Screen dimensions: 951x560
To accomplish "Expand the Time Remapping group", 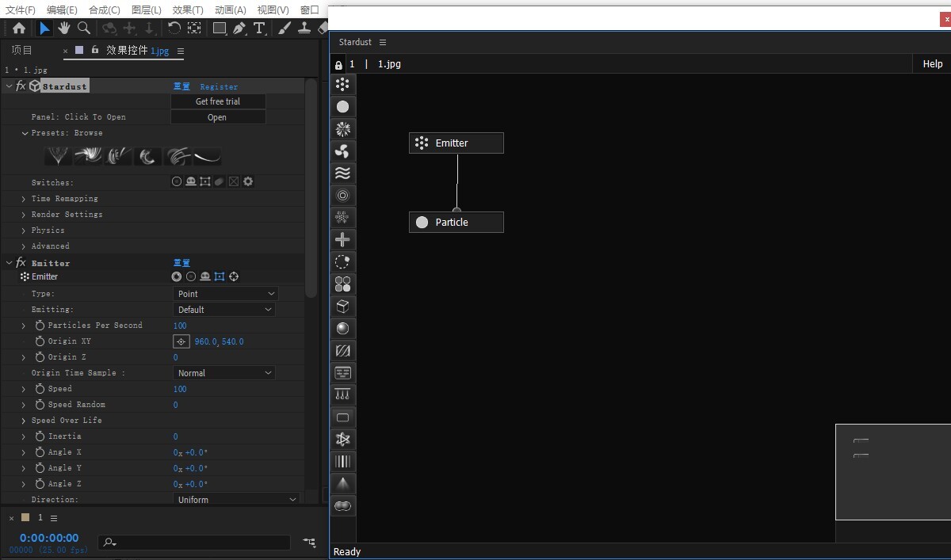I will pyautogui.click(x=24, y=199).
